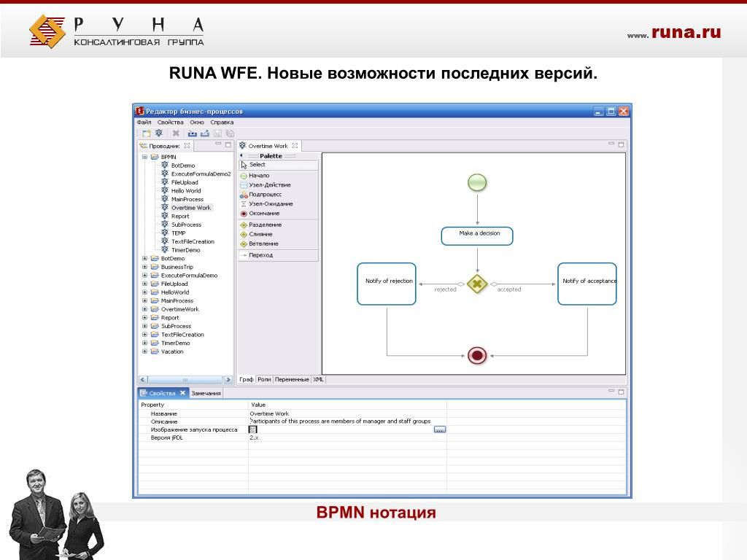Expand the HelloWorld folder
747x560 pixels.
(x=145, y=292)
